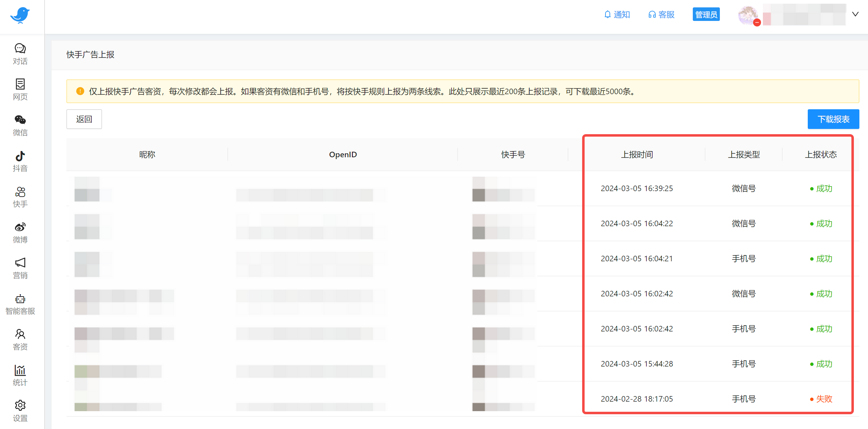Image resolution: width=868 pixels, height=429 pixels.
Task: Open the 对话 chat sidebar icon
Action: (x=20, y=54)
